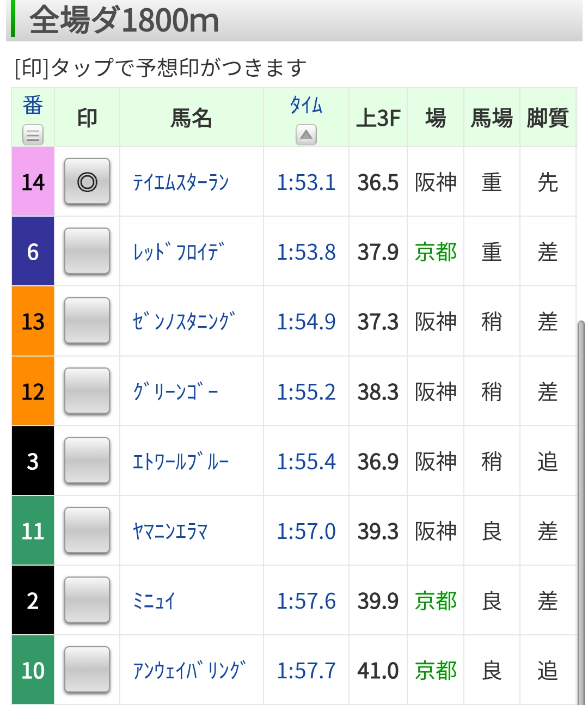588x705 pixels.
Task: Toggle the prediction mark for テイエムスターラン
Action: coord(87,182)
